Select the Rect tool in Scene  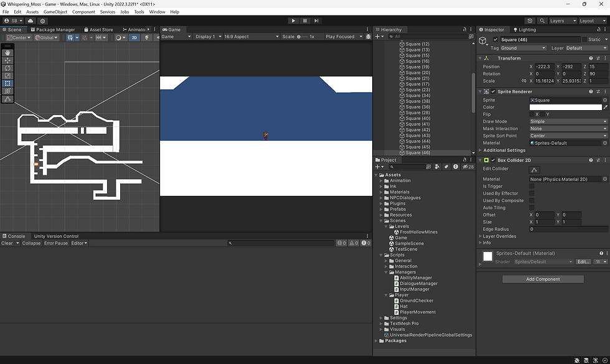(7, 83)
